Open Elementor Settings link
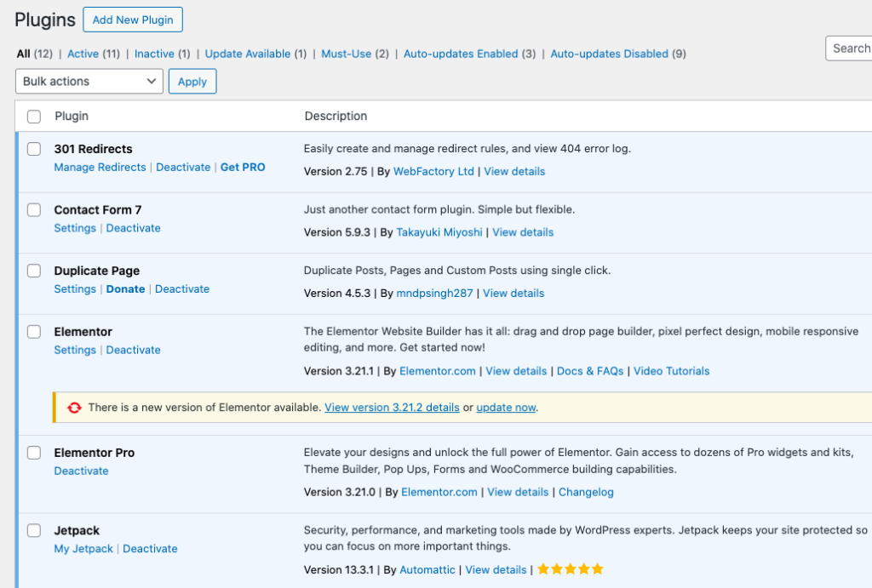 tap(75, 350)
